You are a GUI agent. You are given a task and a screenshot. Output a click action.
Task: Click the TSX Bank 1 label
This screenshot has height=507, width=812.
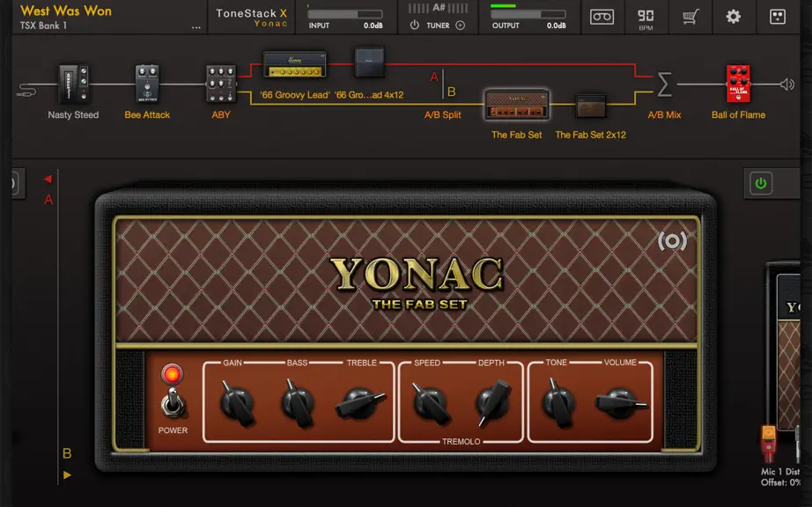pos(43,25)
